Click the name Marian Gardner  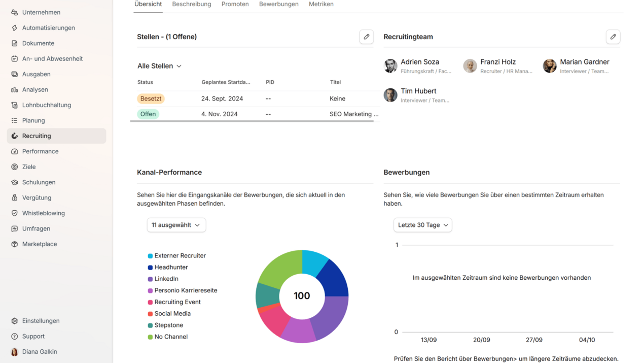(585, 62)
